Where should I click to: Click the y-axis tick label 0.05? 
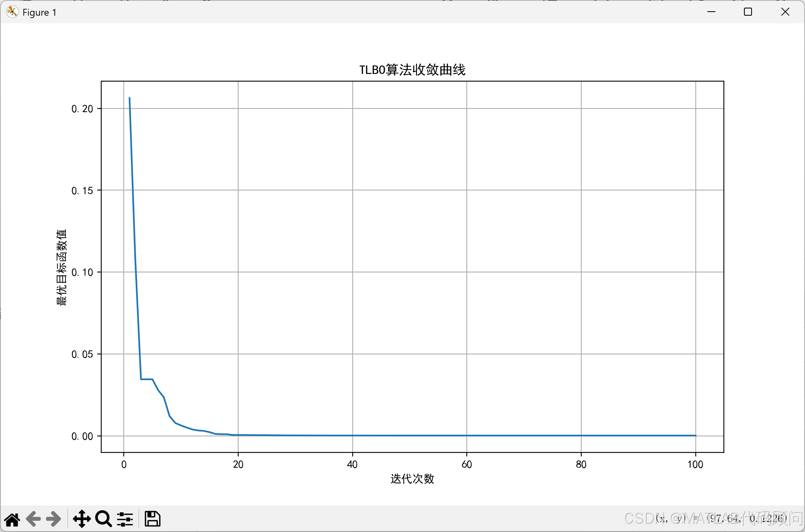tap(82, 354)
